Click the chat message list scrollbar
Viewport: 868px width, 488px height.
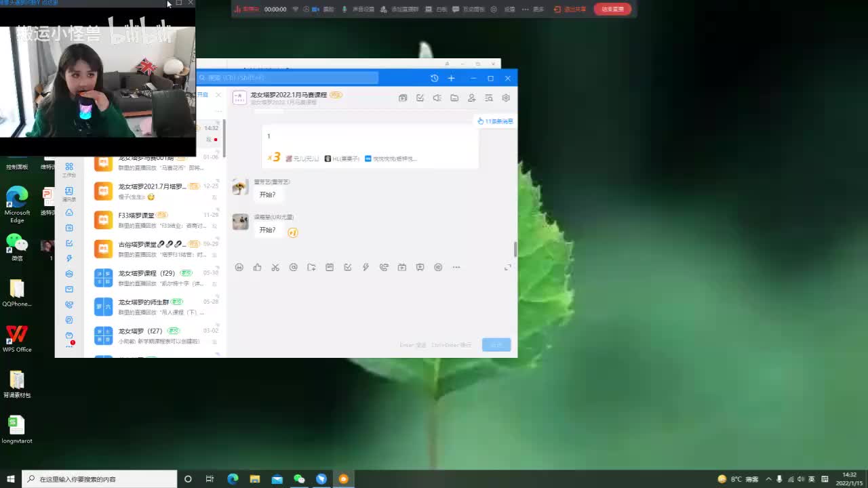coord(515,249)
